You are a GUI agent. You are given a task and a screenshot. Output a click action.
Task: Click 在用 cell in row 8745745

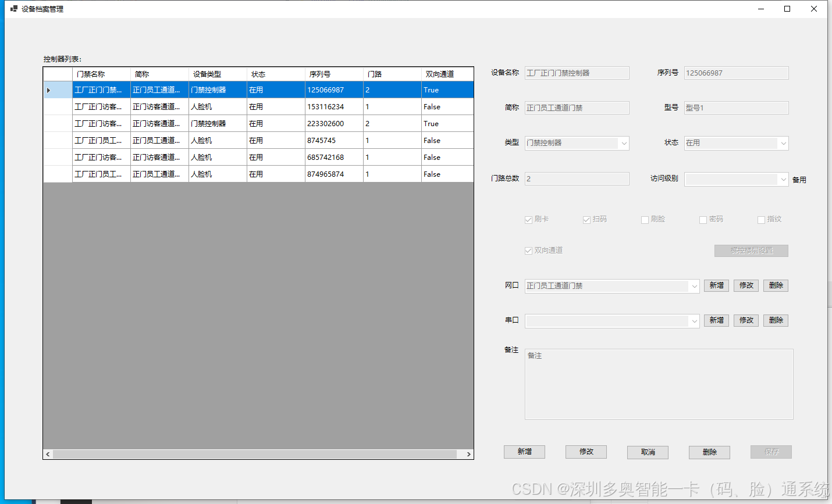(276, 141)
